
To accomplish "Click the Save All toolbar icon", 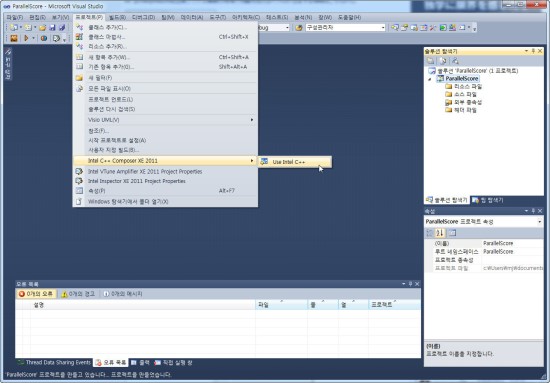I will (62, 27).
